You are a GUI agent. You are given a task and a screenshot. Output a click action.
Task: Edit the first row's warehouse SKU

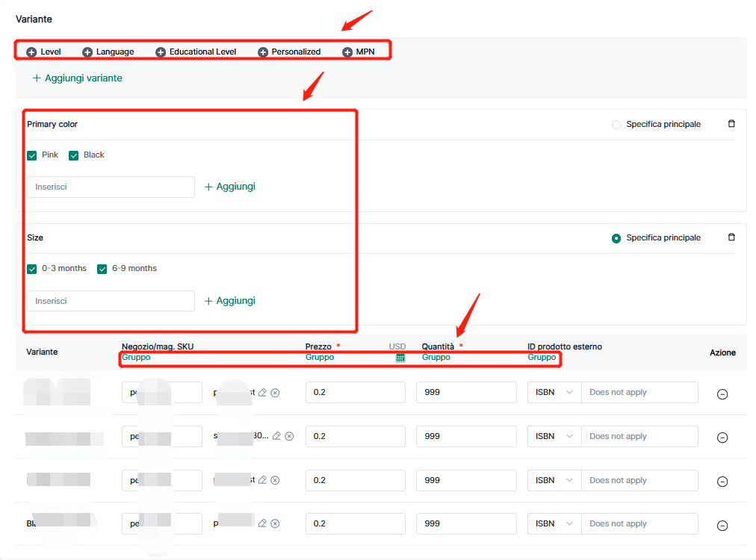[262, 393]
